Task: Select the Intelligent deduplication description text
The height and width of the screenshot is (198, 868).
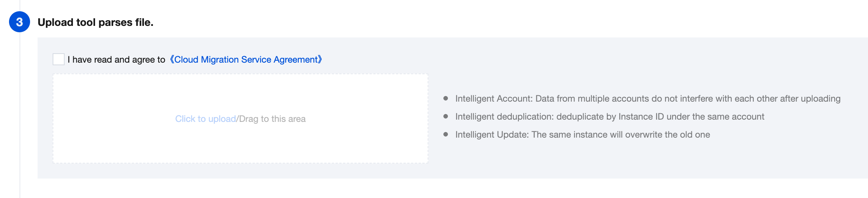Action: 609,117
